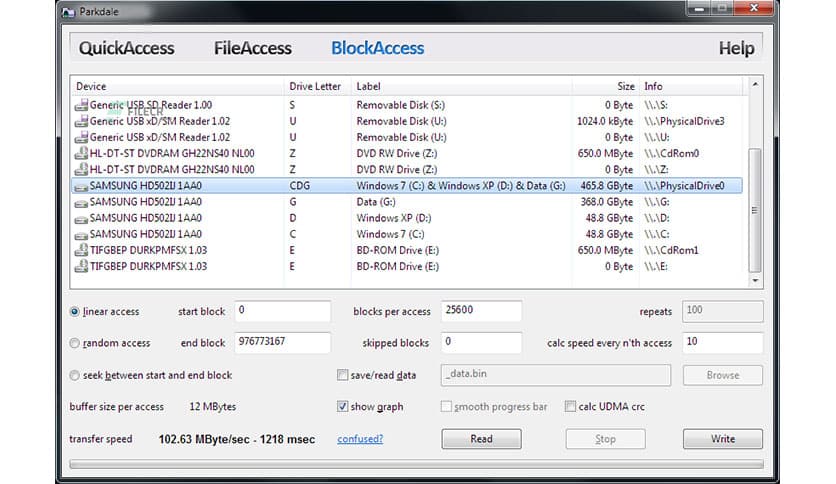
Task: Switch to the QuickAccess tab
Action: coord(126,48)
